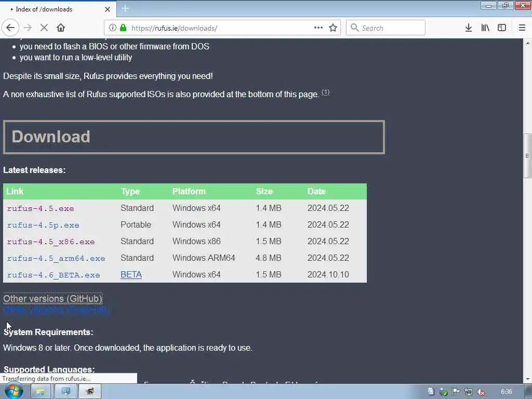
Task: Bookmark this page with the star
Action: pyautogui.click(x=333, y=28)
